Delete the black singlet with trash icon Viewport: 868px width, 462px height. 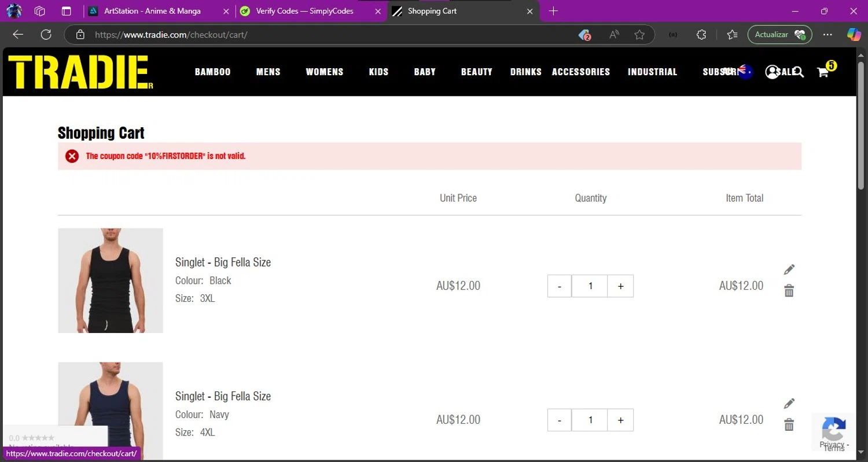point(789,291)
